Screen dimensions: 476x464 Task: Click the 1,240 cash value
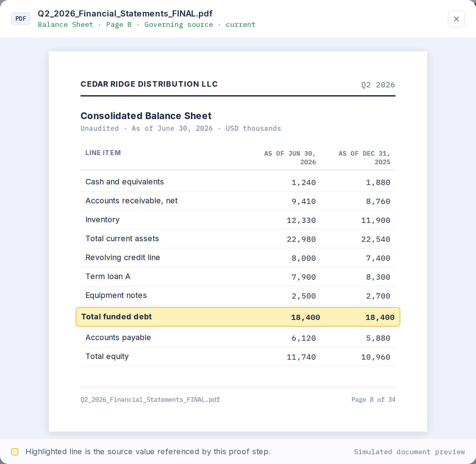click(x=304, y=183)
